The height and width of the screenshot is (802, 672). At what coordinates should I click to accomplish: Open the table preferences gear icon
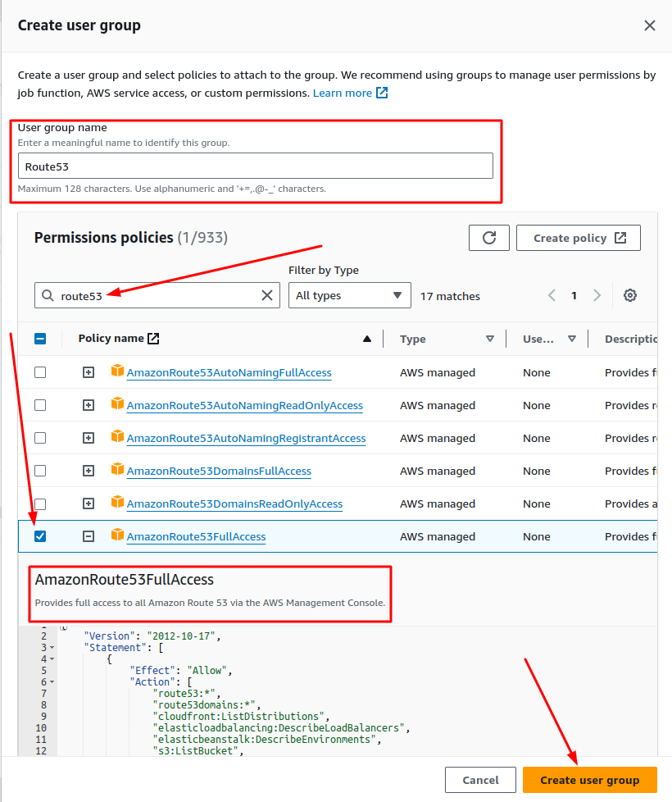click(x=630, y=295)
